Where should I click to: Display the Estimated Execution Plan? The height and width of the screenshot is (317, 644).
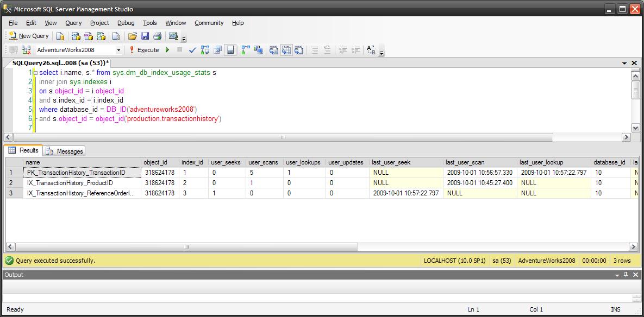click(x=205, y=50)
